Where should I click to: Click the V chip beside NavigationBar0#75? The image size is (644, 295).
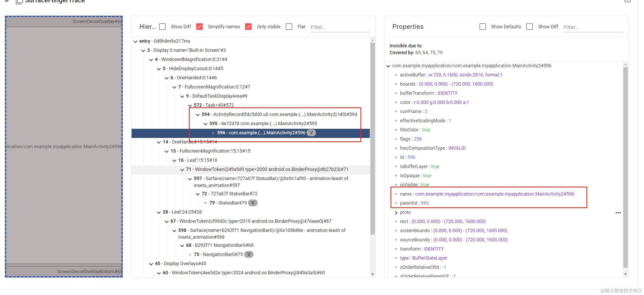[x=248, y=254]
